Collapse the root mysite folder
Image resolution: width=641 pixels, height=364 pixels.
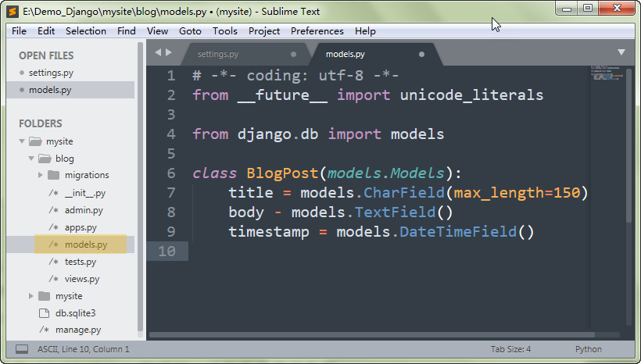click(x=22, y=141)
